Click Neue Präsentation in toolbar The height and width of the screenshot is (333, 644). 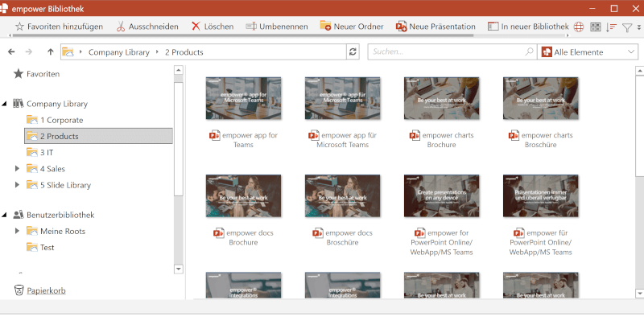click(436, 27)
